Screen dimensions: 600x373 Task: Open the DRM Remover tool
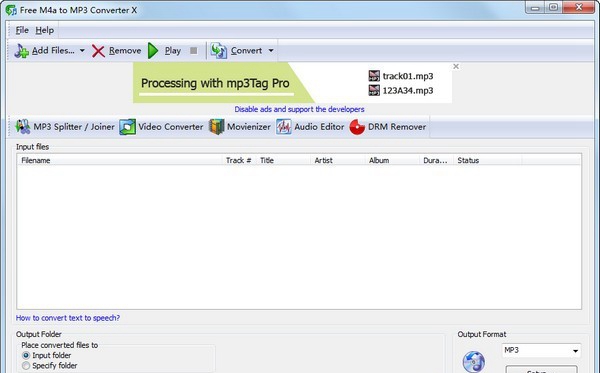click(x=388, y=127)
